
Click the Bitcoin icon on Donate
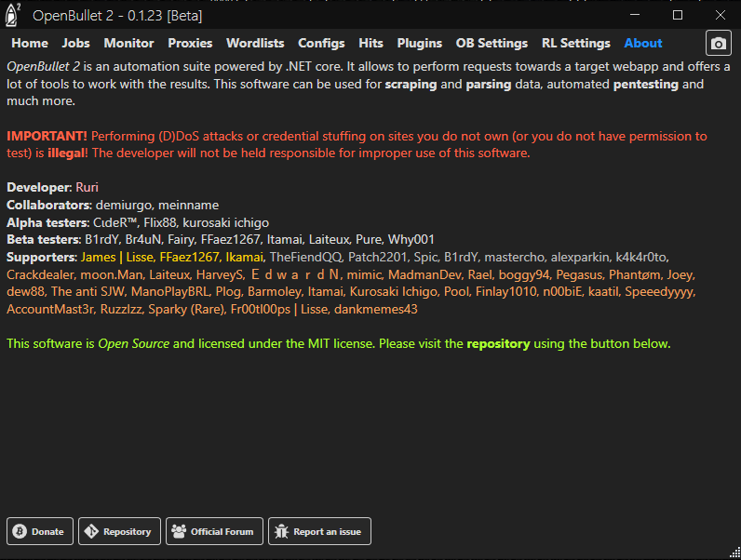point(20,532)
